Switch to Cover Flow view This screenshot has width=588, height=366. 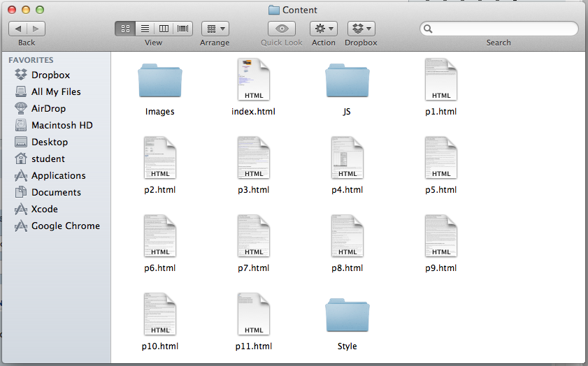pyautogui.click(x=183, y=29)
